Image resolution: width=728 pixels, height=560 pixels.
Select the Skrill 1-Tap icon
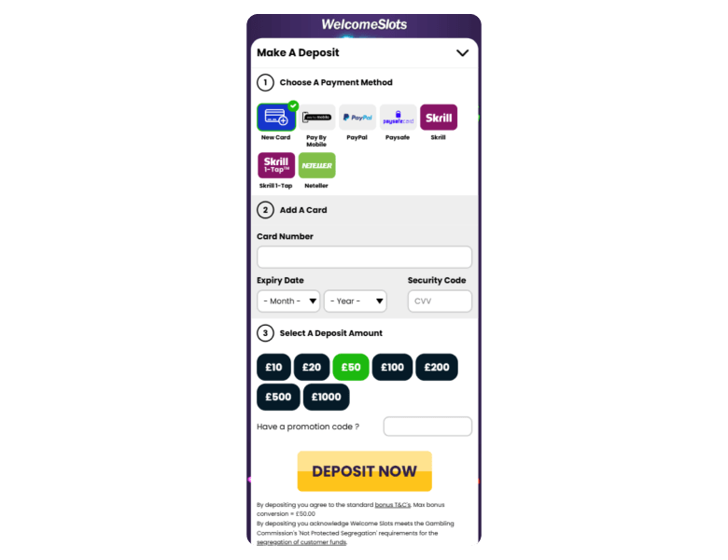point(276,165)
